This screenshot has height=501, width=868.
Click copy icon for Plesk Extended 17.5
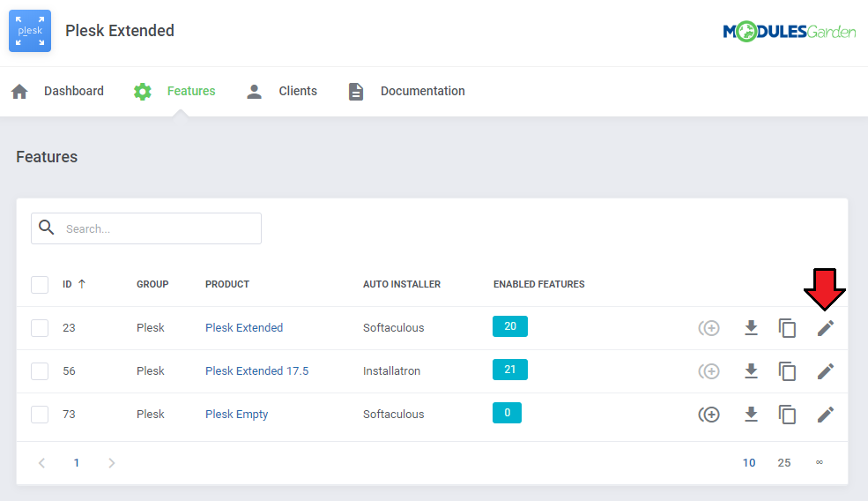pyautogui.click(x=787, y=371)
